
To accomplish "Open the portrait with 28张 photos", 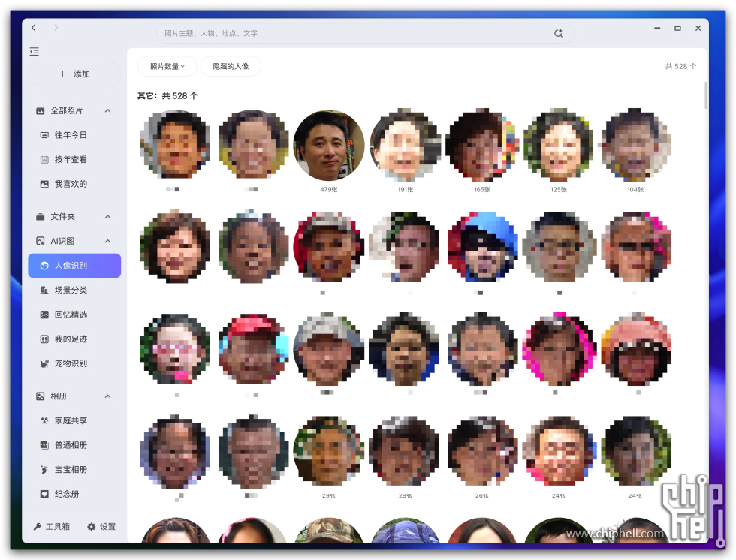I will (405, 450).
